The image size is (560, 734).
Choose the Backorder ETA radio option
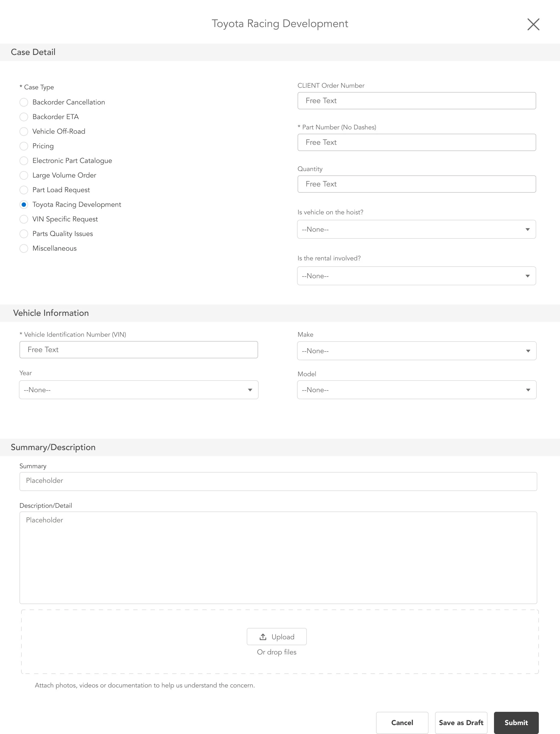pos(24,117)
